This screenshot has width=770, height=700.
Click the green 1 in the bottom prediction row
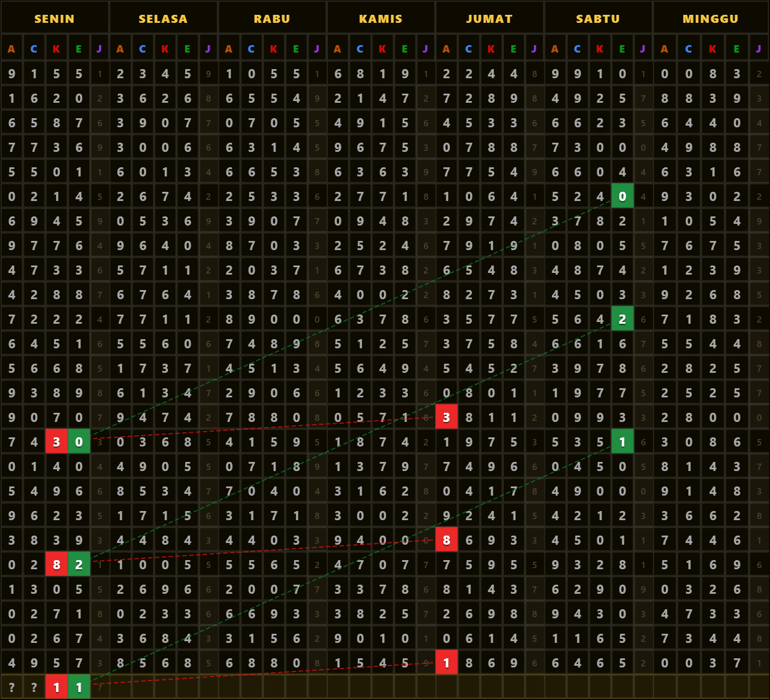coord(79,687)
